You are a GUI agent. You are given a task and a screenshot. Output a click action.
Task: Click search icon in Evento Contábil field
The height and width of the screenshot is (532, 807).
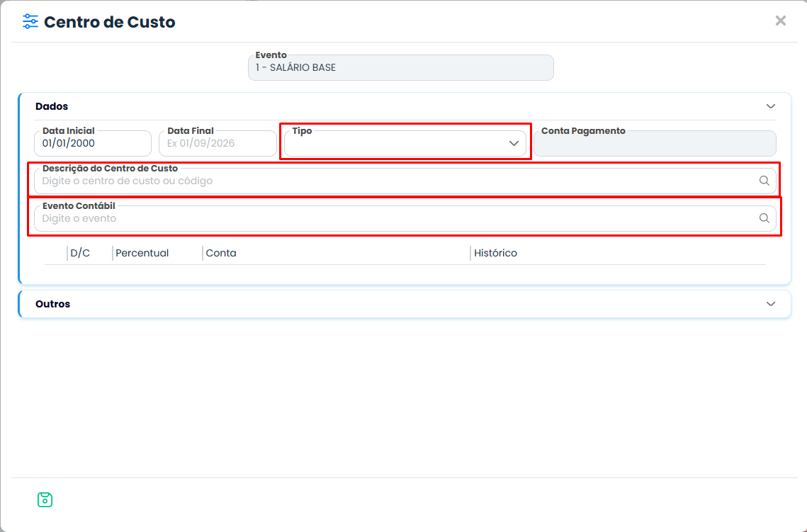coord(764,218)
